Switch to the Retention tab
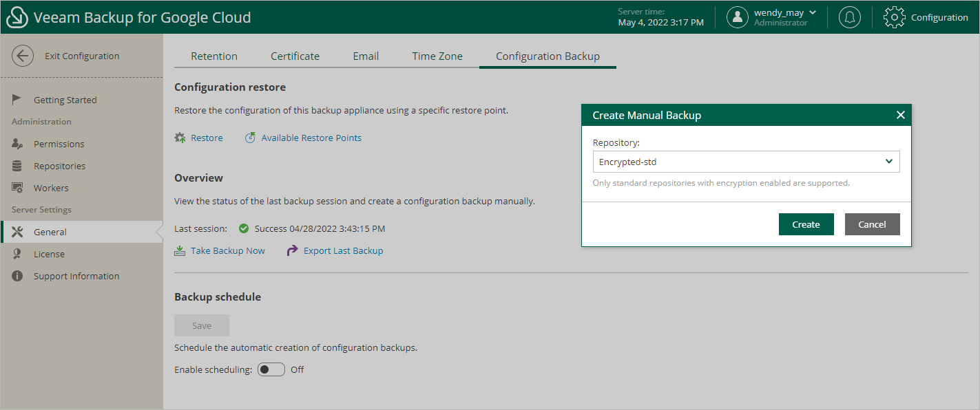This screenshot has height=410, width=980. pos(214,56)
